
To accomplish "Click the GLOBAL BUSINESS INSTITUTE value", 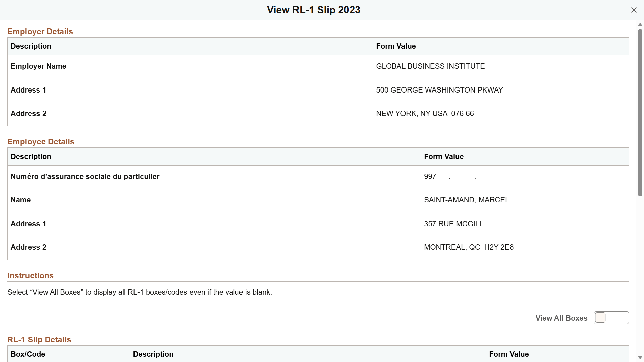I will pyautogui.click(x=430, y=66).
